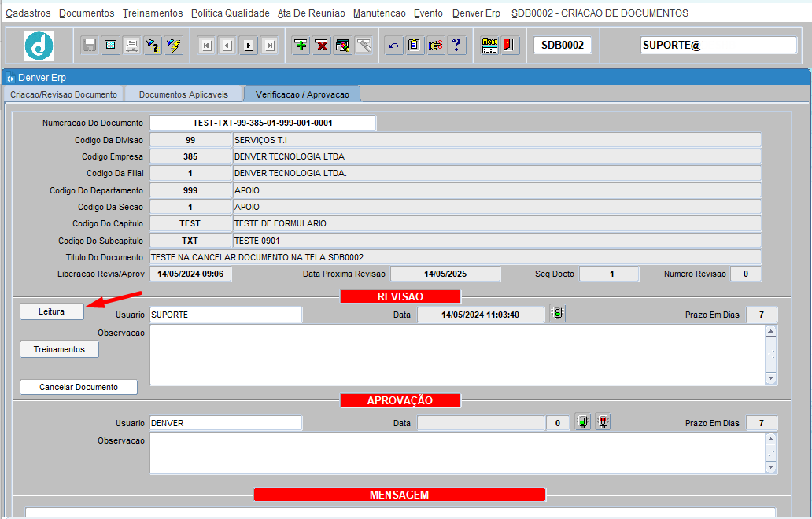The width and height of the screenshot is (812, 519).
Task: Click the window-with-pencil edit icon
Action: tap(343, 46)
